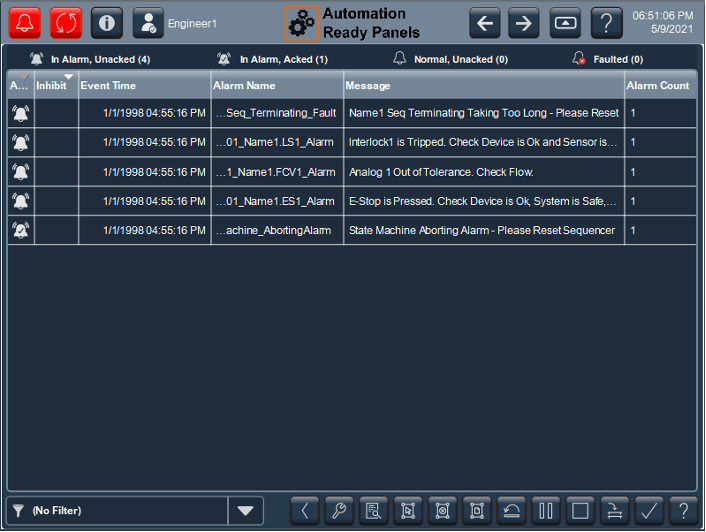Click the navigation menu pop-up button

pyautogui.click(x=565, y=23)
